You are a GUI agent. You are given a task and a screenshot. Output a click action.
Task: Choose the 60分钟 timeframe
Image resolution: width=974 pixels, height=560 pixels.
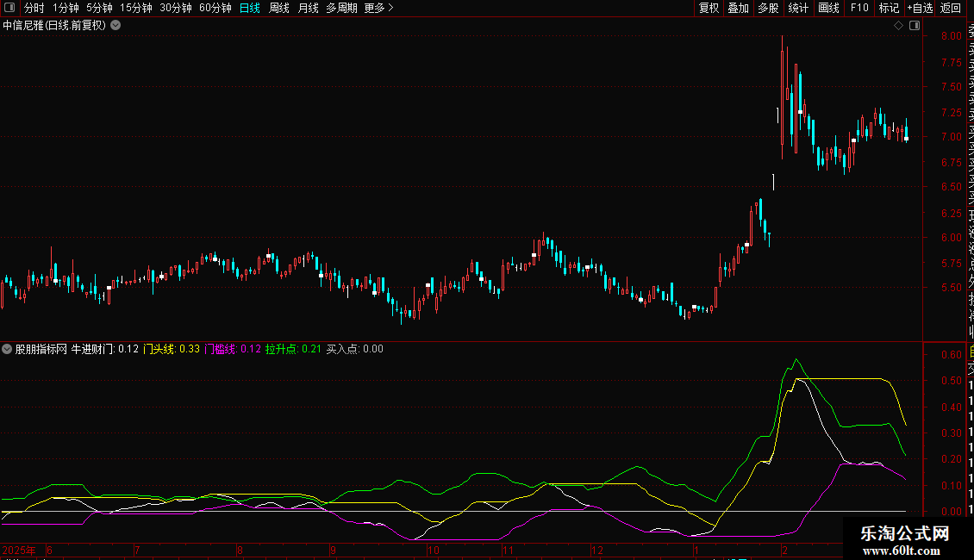click(215, 9)
